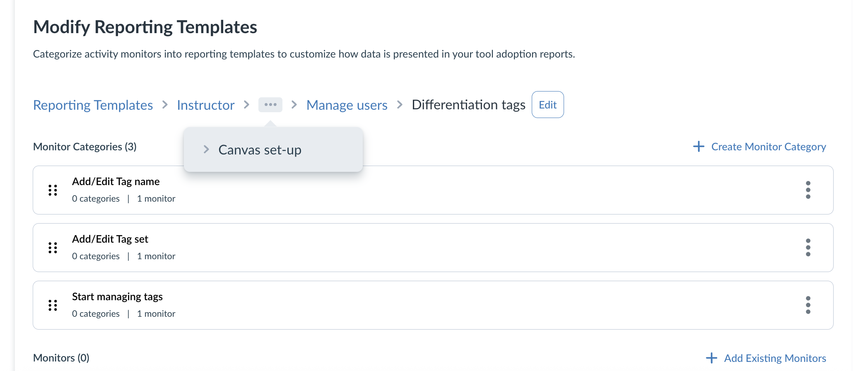The height and width of the screenshot is (371, 868).
Task: Click Modify Reporting Templates title
Action: [145, 27]
